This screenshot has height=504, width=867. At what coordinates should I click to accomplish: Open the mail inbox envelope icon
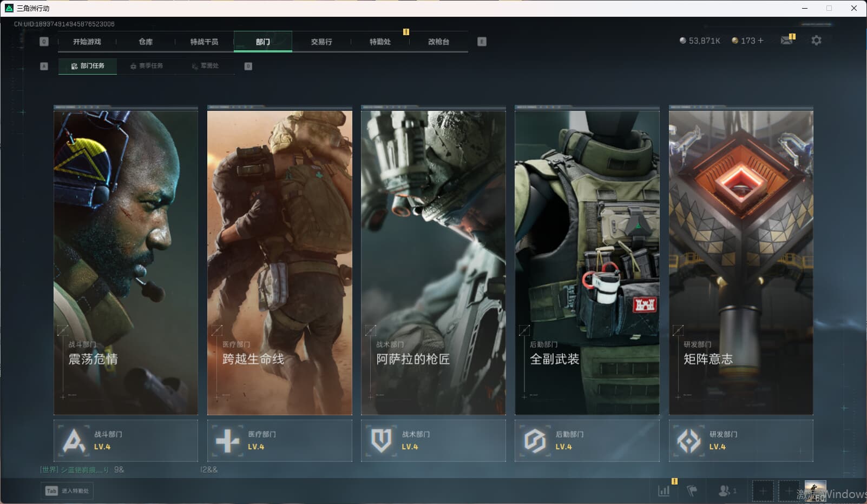786,41
